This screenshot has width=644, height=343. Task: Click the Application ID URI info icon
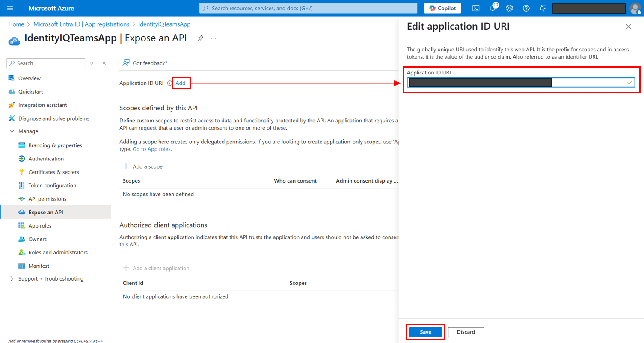click(x=169, y=83)
